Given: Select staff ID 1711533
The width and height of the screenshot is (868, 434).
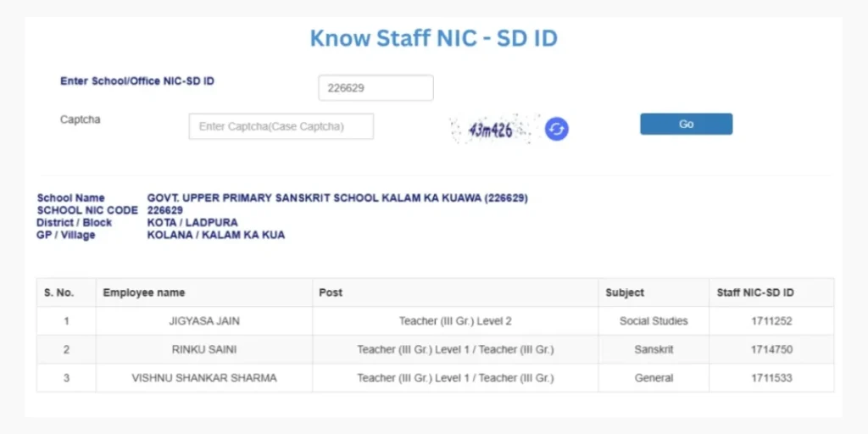Looking at the screenshot, I should (771, 378).
